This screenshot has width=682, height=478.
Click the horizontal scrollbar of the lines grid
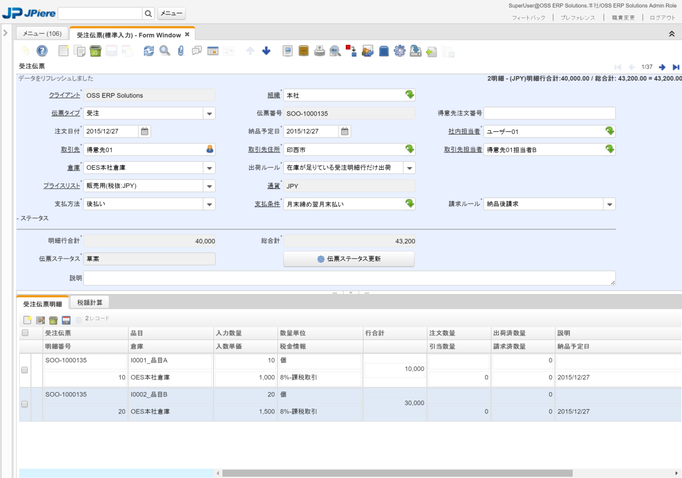pyautogui.click(x=397, y=473)
